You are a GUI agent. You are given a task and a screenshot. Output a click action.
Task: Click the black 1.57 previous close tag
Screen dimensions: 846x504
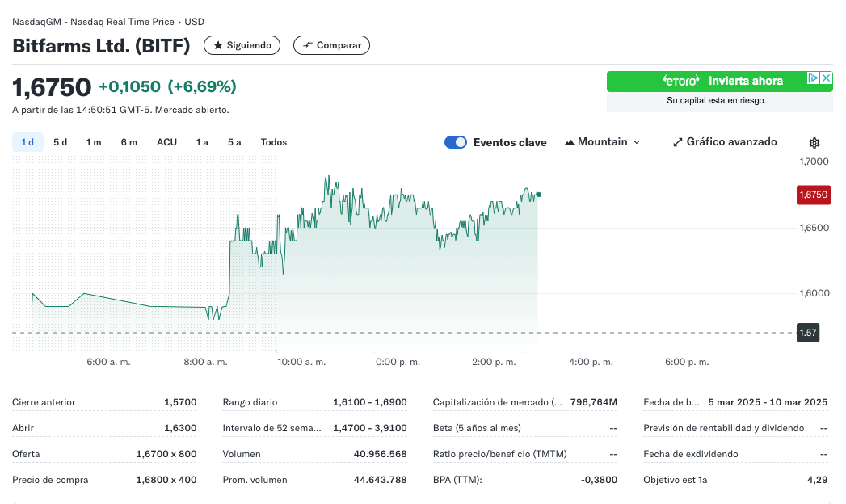(808, 333)
